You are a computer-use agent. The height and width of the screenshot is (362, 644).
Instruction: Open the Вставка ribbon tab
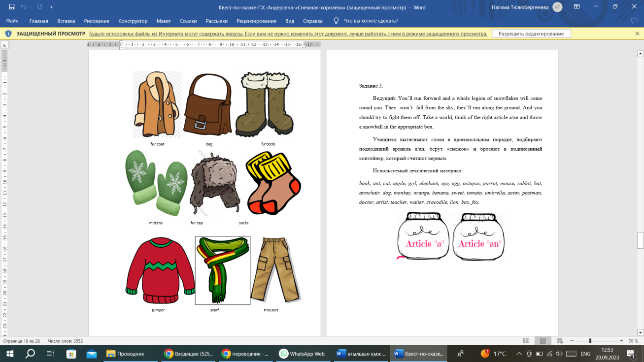(66, 21)
